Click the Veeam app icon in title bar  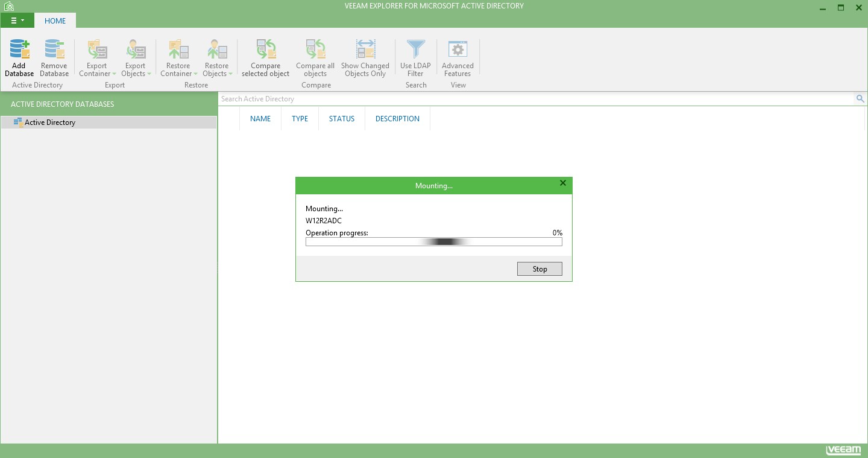[8, 7]
